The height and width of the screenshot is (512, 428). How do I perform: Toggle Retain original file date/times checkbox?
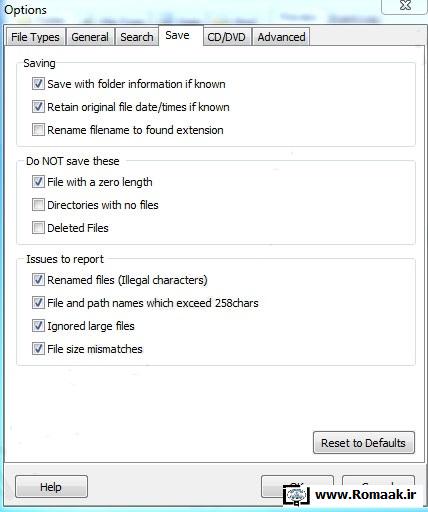tap(38, 107)
